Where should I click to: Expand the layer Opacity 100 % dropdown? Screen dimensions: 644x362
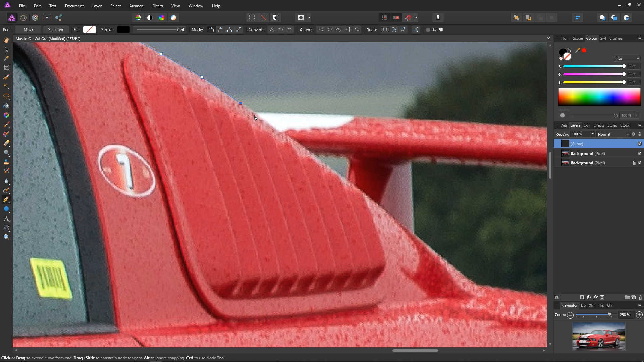[593, 134]
